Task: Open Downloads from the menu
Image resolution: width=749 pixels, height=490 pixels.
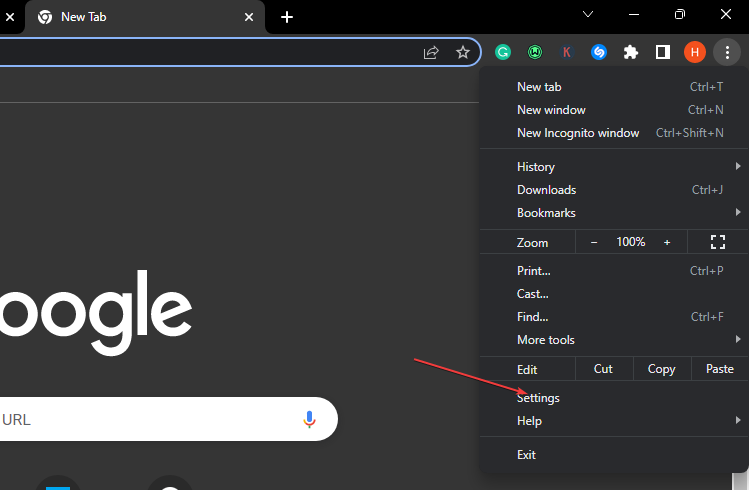Action: 614,190
